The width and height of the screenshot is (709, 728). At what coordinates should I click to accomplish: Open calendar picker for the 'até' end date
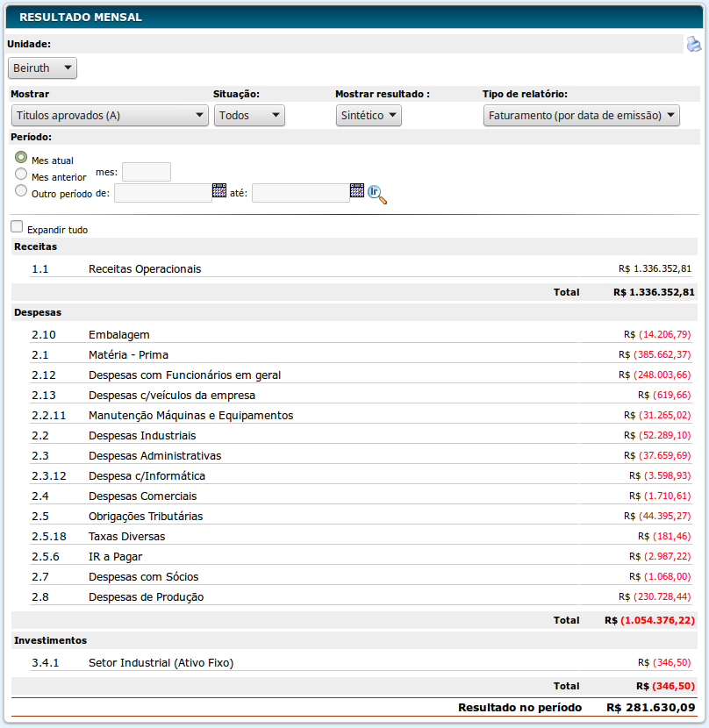(356, 190)
